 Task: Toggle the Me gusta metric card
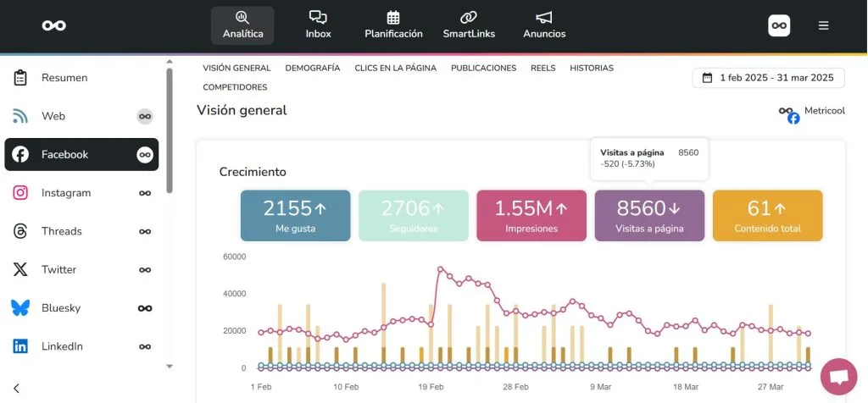(295, 215)
